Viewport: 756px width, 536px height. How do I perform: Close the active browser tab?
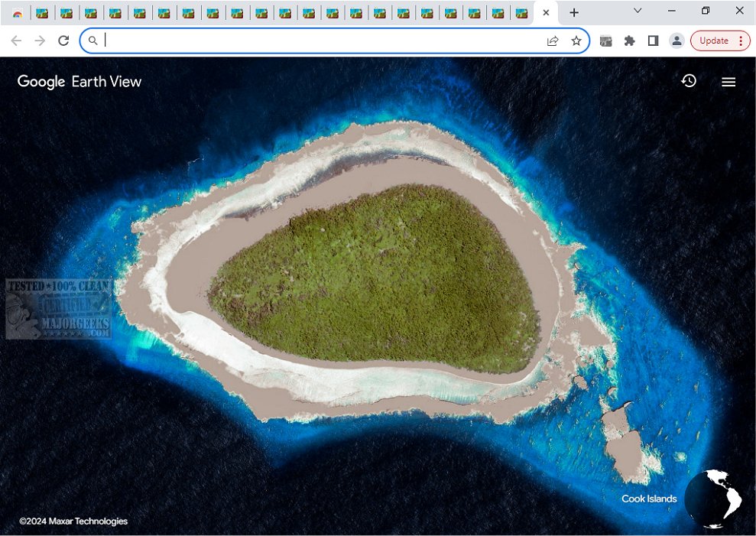pos(546,13)
